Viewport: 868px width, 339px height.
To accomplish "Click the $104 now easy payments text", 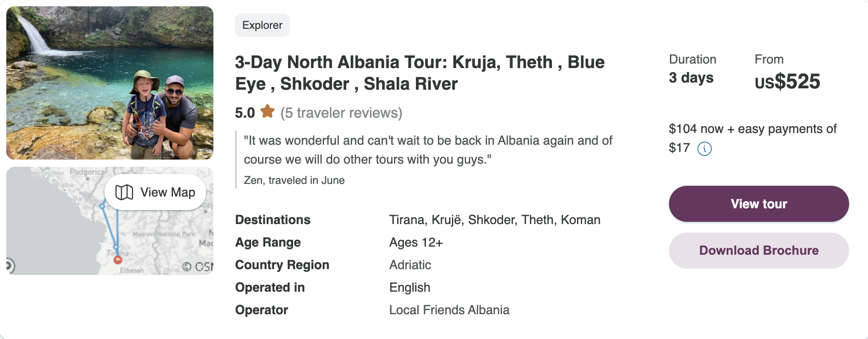I will click(x=753, y=138).
